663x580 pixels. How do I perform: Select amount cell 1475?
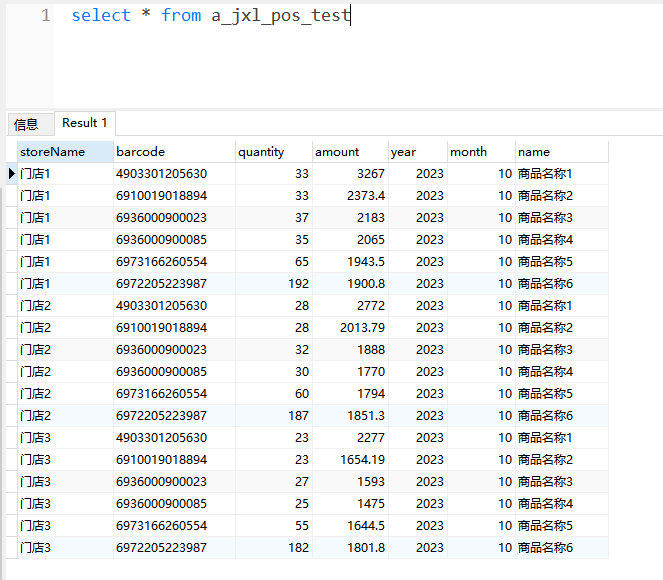coord(350,503)
